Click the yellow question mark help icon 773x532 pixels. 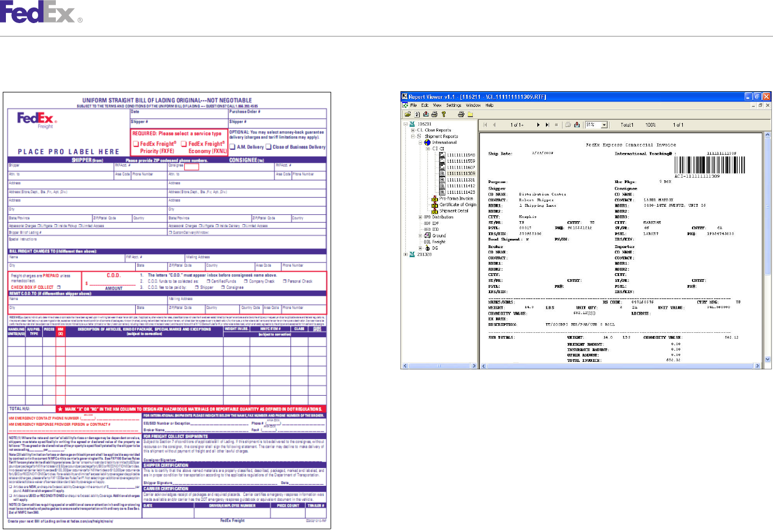443,114
